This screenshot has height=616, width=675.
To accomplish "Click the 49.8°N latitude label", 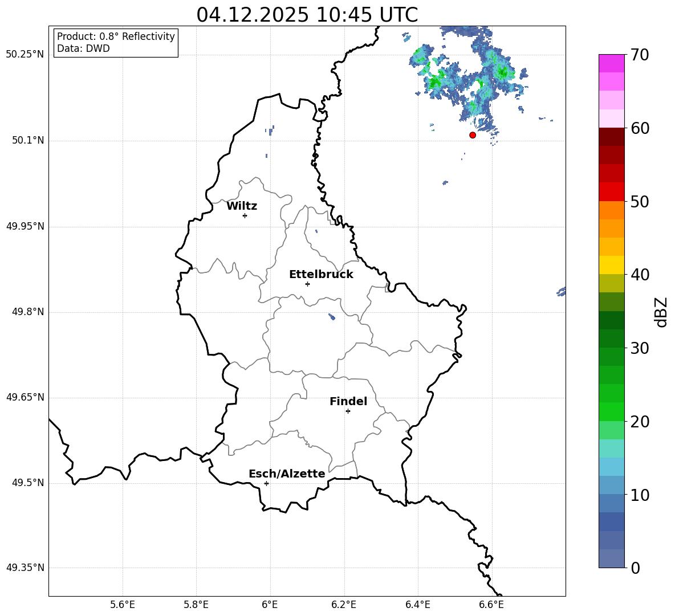I will point(28,312).
